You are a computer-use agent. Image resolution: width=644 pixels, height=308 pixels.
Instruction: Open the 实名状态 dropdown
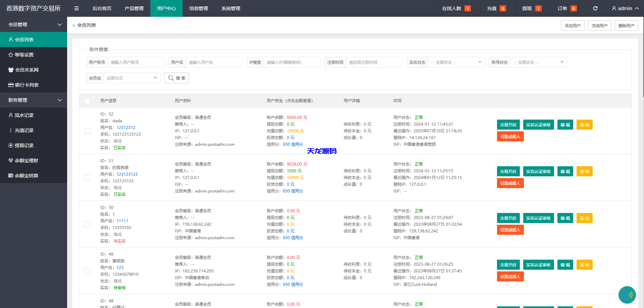tap(456, 62)
